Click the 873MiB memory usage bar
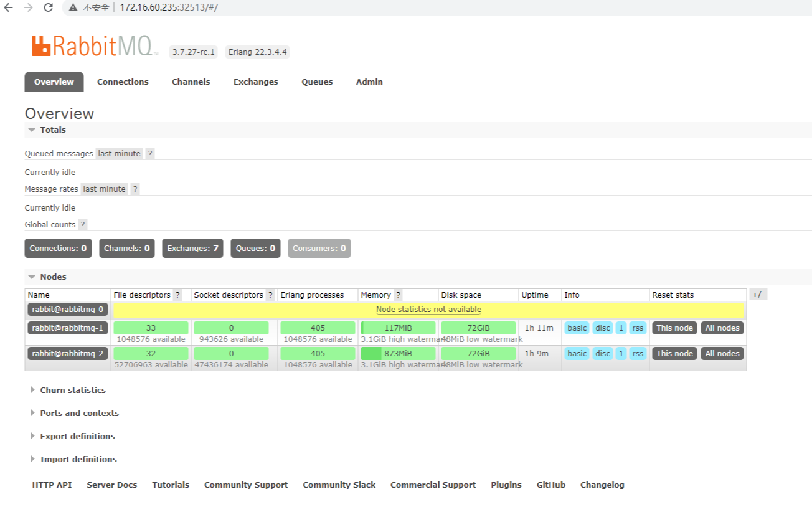Viewport: 812px width, 512px height. click(x=398, y=354)
